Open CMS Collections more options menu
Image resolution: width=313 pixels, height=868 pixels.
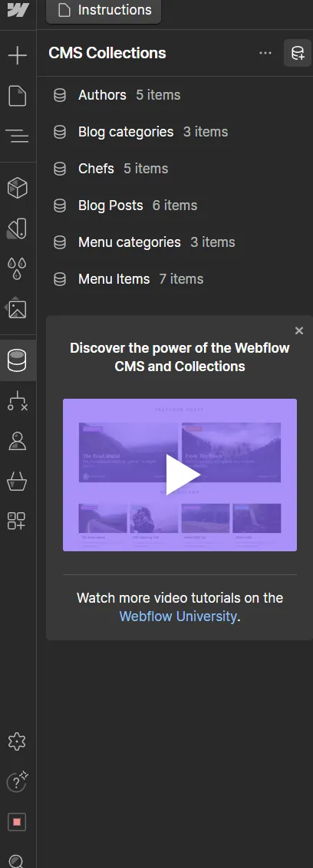(x=265, y=53)
